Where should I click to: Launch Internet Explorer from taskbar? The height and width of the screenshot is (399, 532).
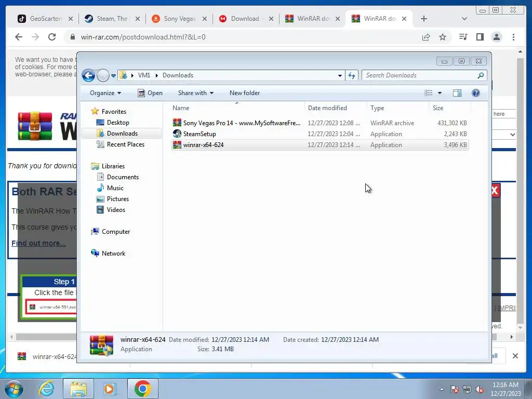pos(46,389)
